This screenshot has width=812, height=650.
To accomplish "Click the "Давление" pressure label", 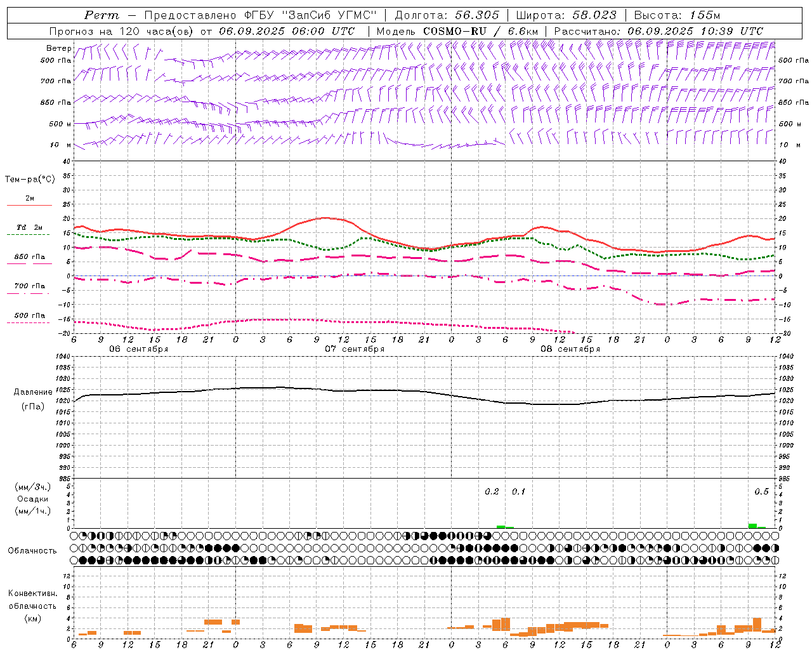I will (x=33, y=392).
